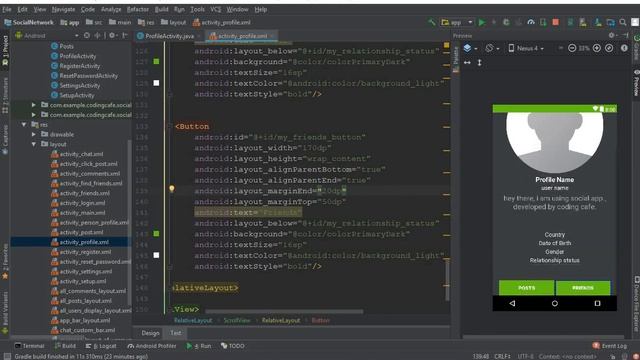Collapse the layout folder
The width and height of the screenshot is (640, 360).
[x=34, y=144]
